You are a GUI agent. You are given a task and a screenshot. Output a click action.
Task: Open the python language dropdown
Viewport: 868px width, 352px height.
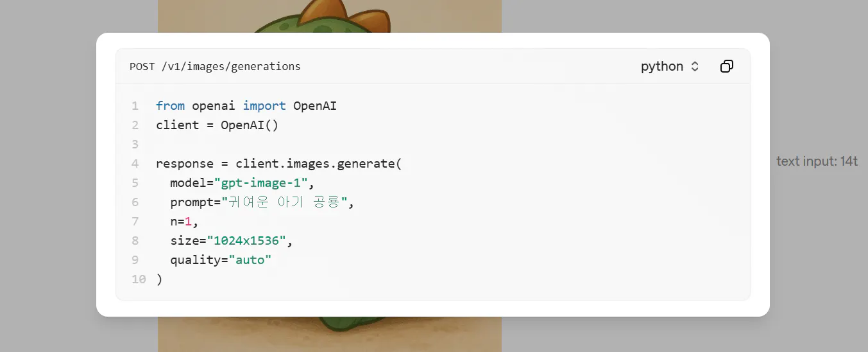pyautogui.click(x=670, y=66)
